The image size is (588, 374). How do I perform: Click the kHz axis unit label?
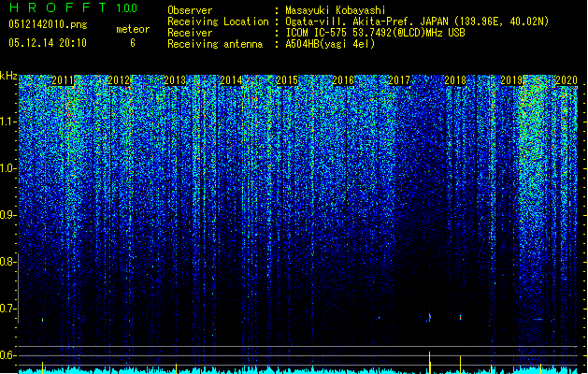(8, 76)
